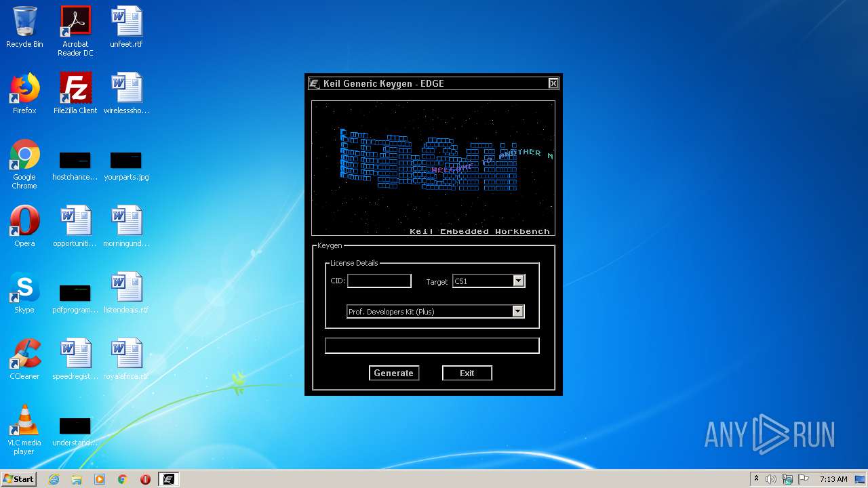Click the keygen title bar icon
Screen dimensions: 868x488
tap(315, 83)
